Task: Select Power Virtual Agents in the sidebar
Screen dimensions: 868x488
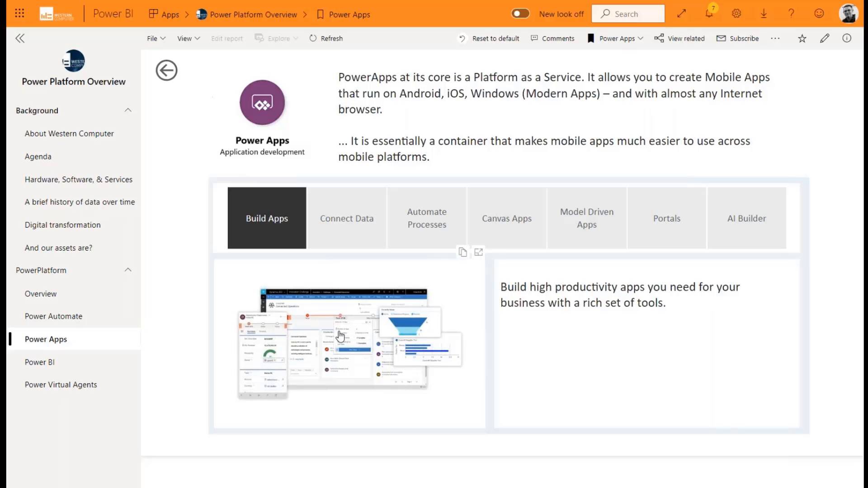Action: (x=61, y=384)
